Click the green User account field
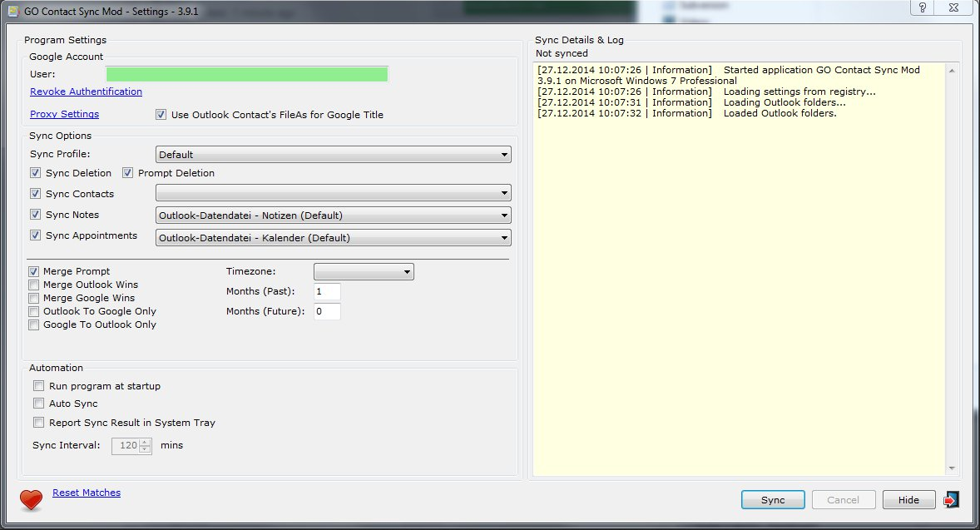Image resolution: width=980 pixels, height=530 pixels. [x=247, y=74]
